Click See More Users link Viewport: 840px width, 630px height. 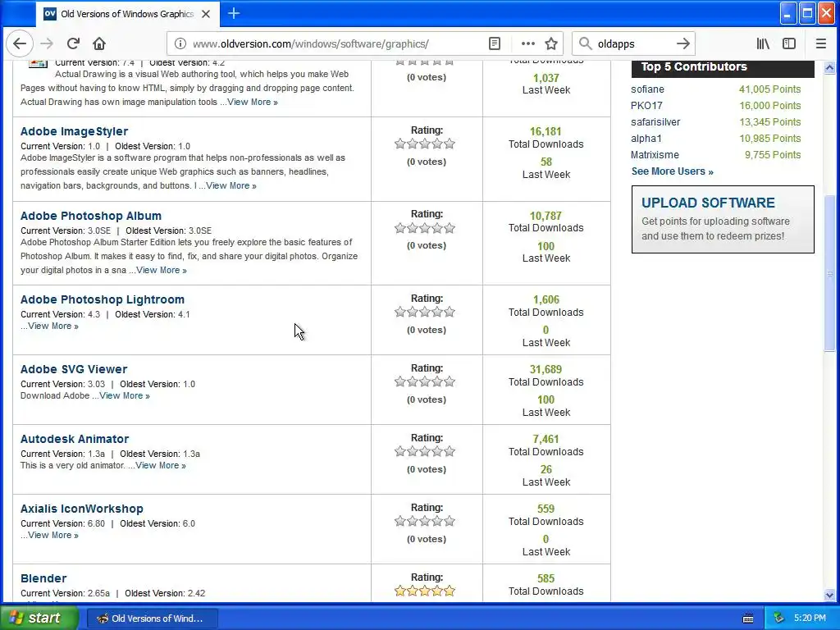coord(673,171)
